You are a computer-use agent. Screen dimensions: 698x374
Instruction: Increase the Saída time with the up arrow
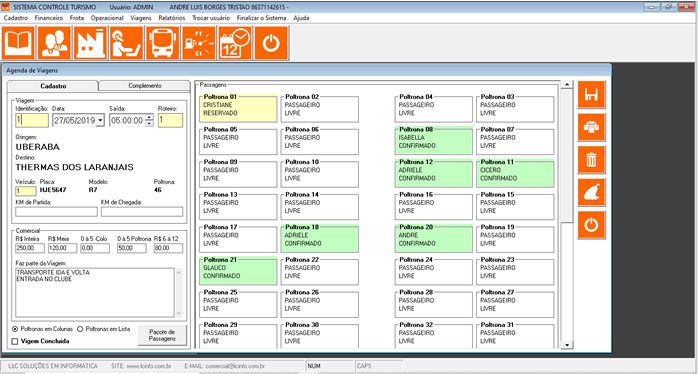click(x=150, y=117)
